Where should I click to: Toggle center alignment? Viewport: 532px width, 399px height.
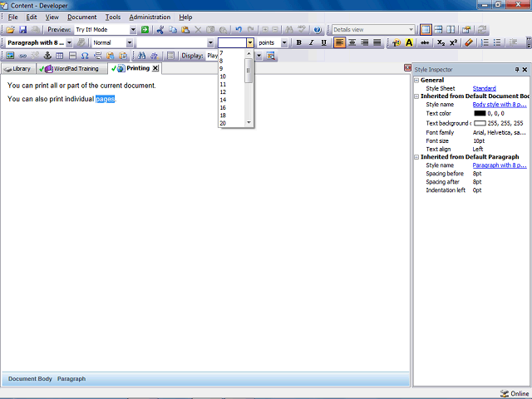(x=352, y=42)
